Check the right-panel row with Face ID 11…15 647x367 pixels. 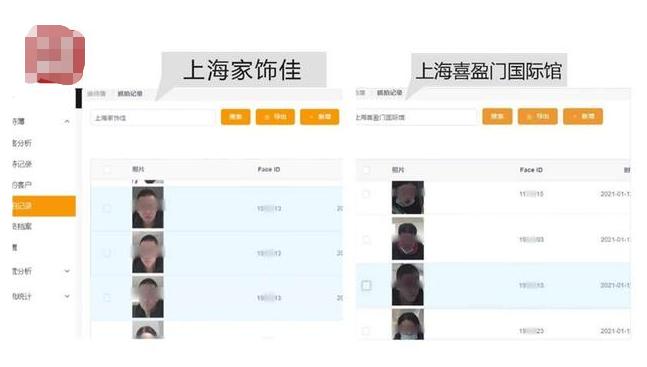coord(366,194)
